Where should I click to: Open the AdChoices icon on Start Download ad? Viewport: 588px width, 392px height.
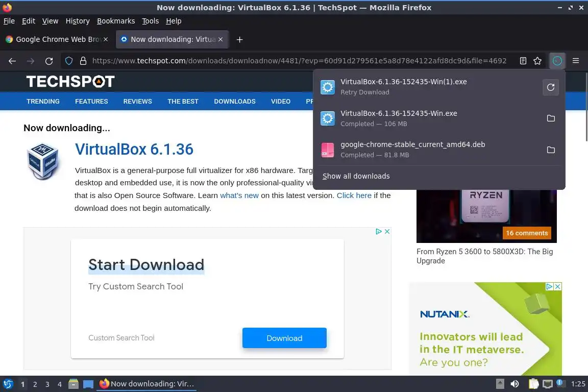click(x=379, y=231)
